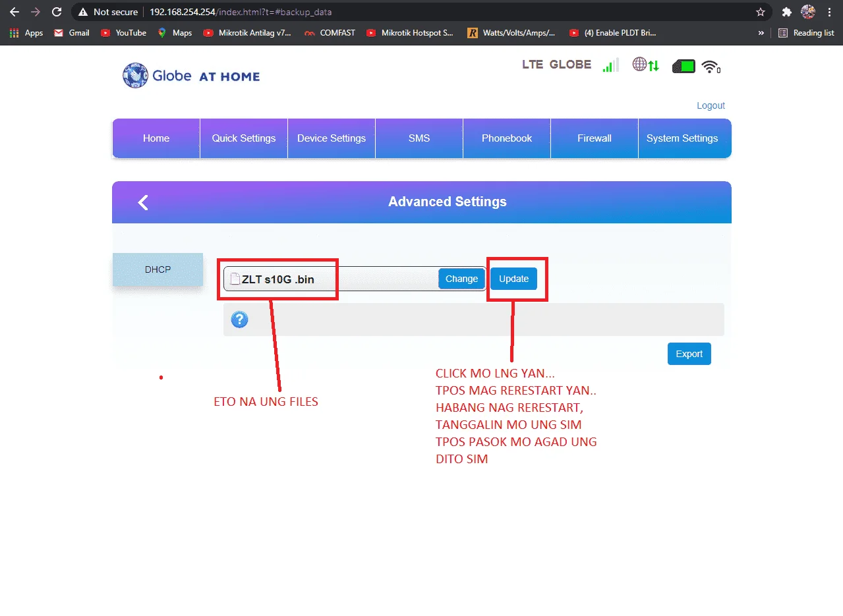This screenshot has width=843, height=616.
Task: Open the COMFAST bookmark
Action: coord(330,32)
